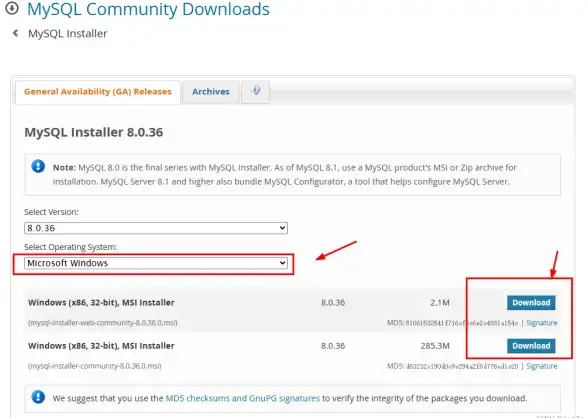Download the 285.3M full MSI installer

531,346
